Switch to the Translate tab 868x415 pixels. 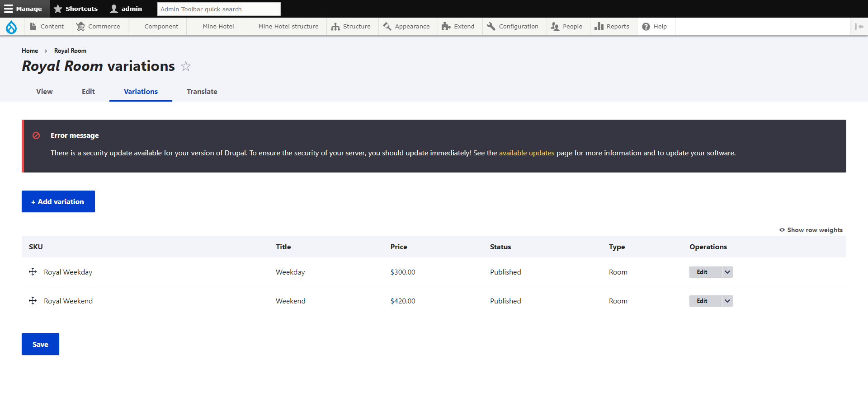pos(202,92)
